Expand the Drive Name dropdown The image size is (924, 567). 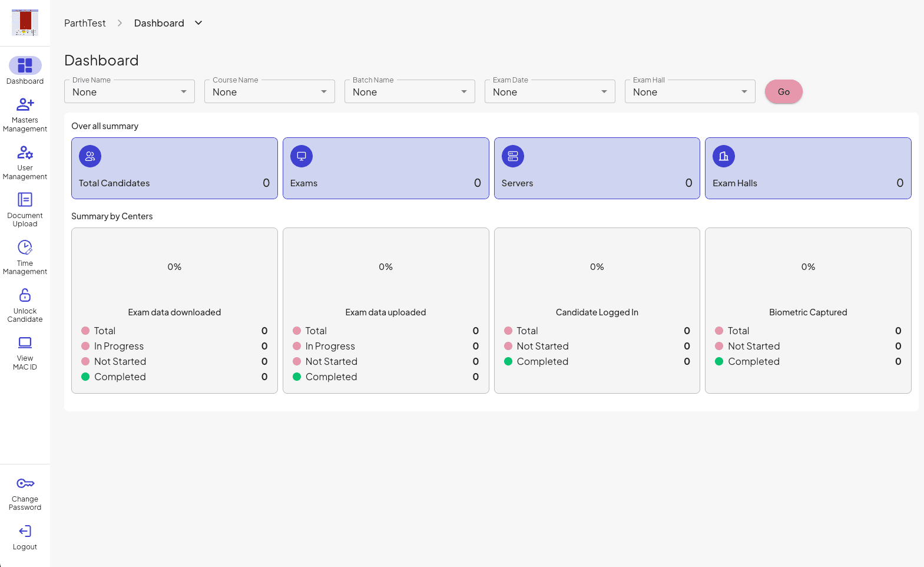pos(130,91)
